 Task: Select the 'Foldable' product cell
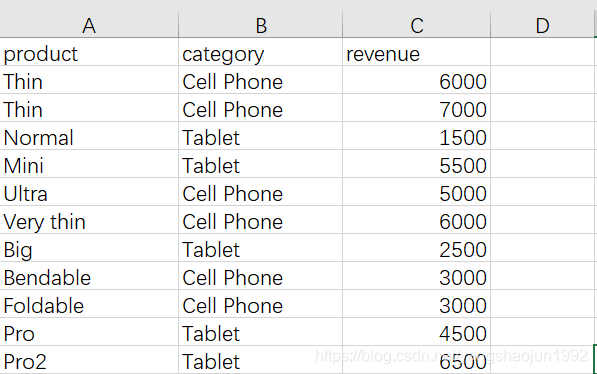89,304
